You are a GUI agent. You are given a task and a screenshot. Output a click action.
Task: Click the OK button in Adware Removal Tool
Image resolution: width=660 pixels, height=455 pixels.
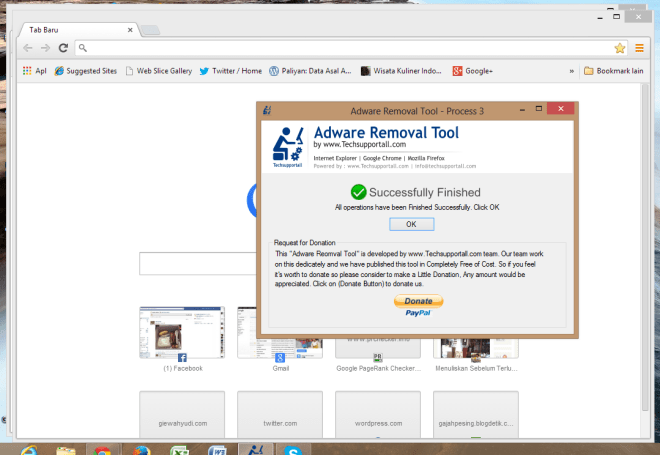(x=411, y=224)
